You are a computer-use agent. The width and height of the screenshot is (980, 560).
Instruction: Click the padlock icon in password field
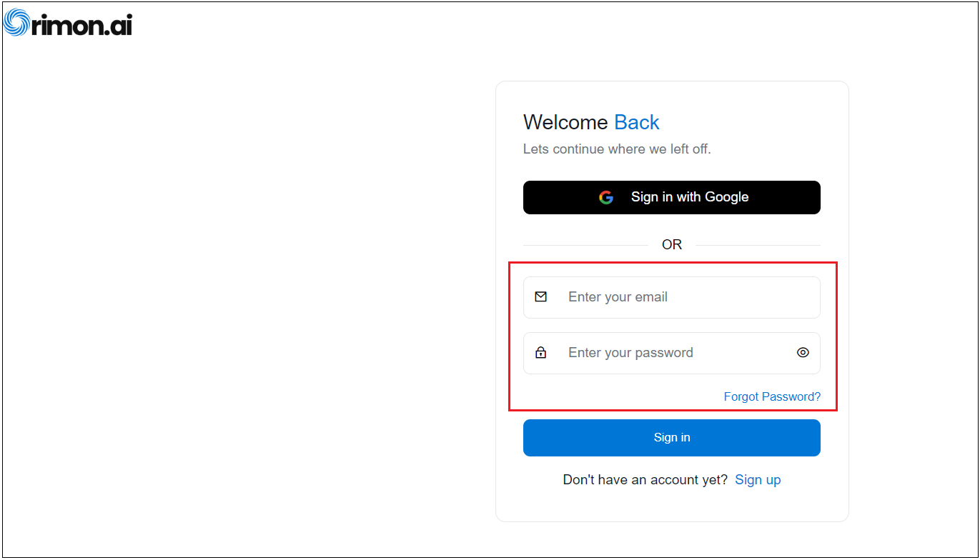541,352
